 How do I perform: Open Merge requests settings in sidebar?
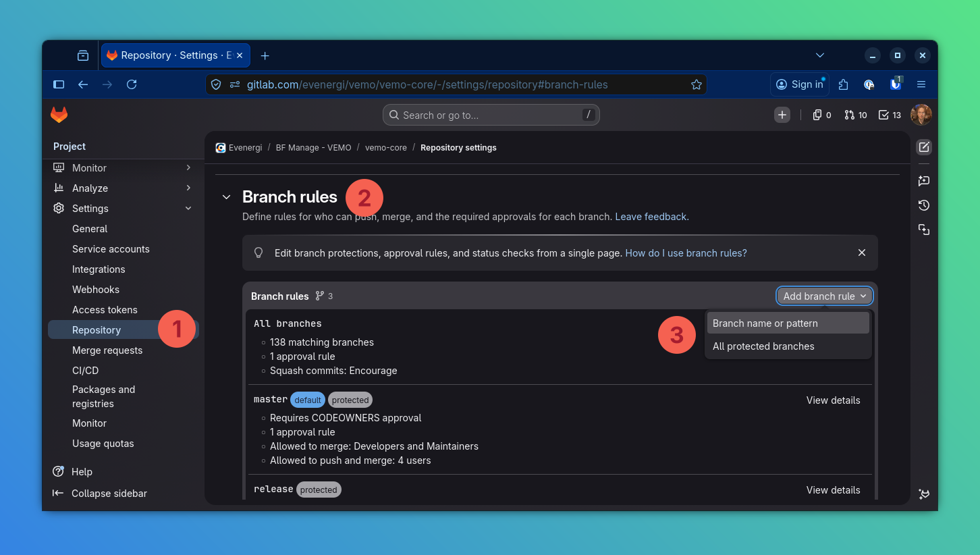[x=107, y=350]
